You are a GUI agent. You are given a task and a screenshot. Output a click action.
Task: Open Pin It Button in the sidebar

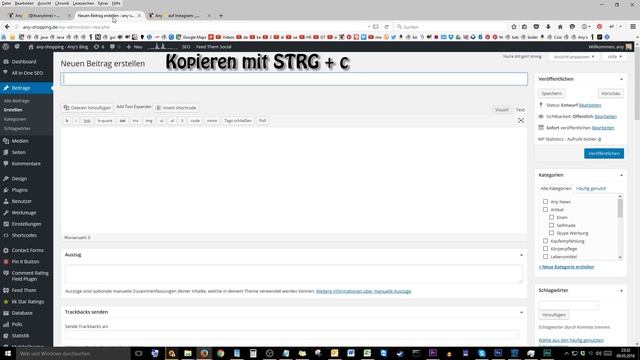point(25,262)
